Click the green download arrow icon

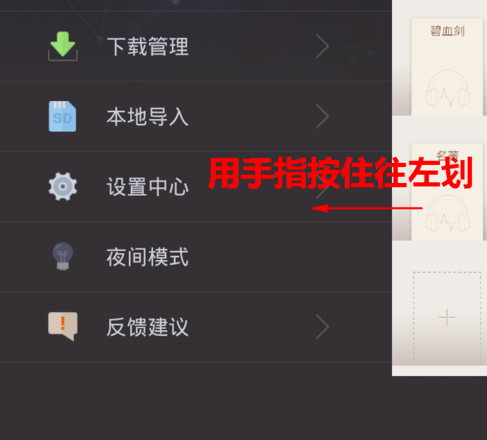tap(63, 46)
